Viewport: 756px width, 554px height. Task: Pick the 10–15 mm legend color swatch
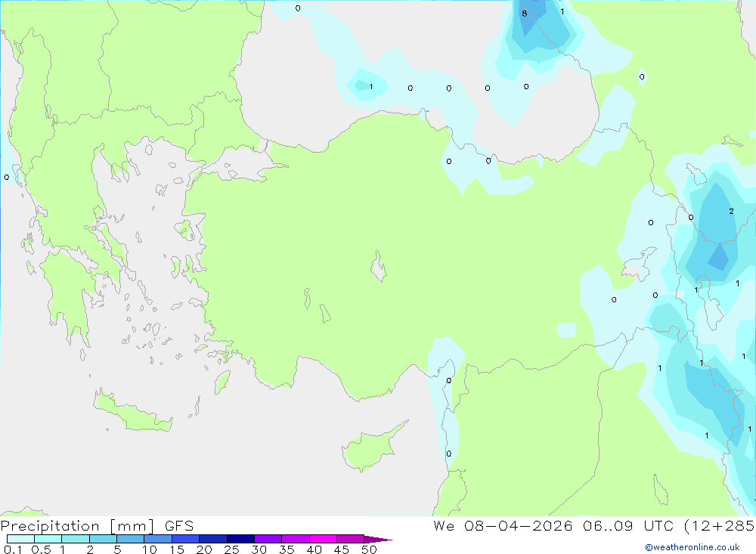click(x=158, y=539)
